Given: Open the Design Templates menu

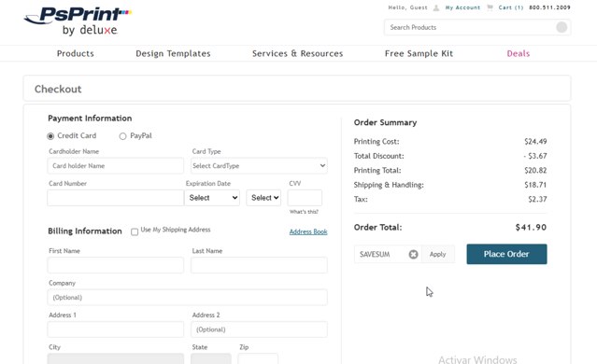Looking at the screenshot, I should 173,53.
